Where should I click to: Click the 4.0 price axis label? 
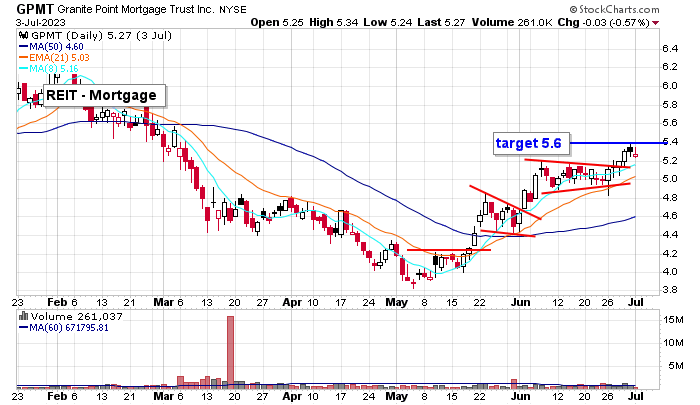point(670,271)
